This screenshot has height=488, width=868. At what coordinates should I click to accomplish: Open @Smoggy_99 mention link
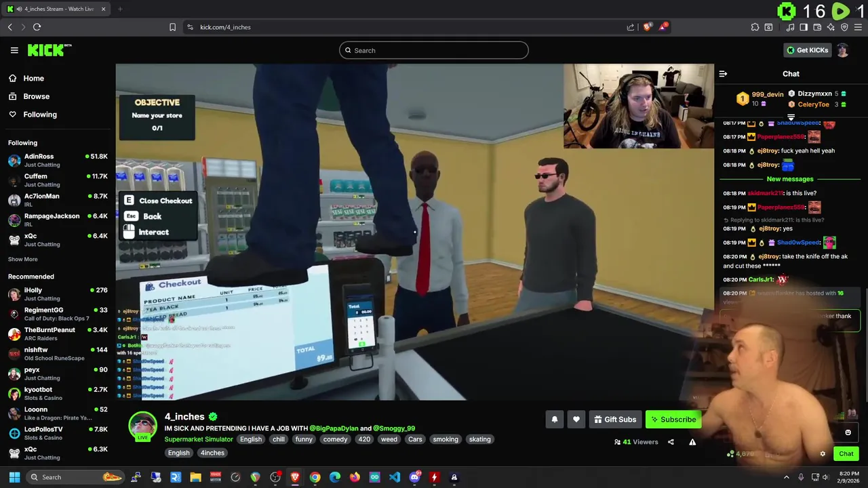[394, 428]
